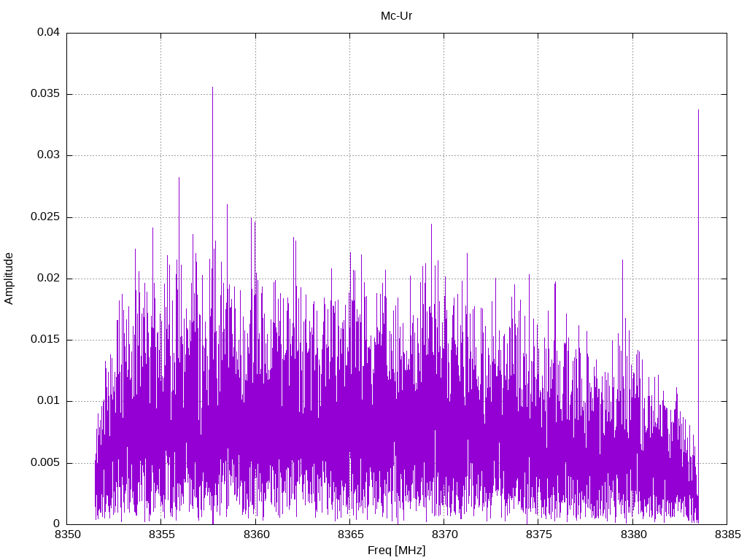This screenshot has height=560, width=747.
Task: Click y-axis tick label "0.035"
Action: (45, 94)
